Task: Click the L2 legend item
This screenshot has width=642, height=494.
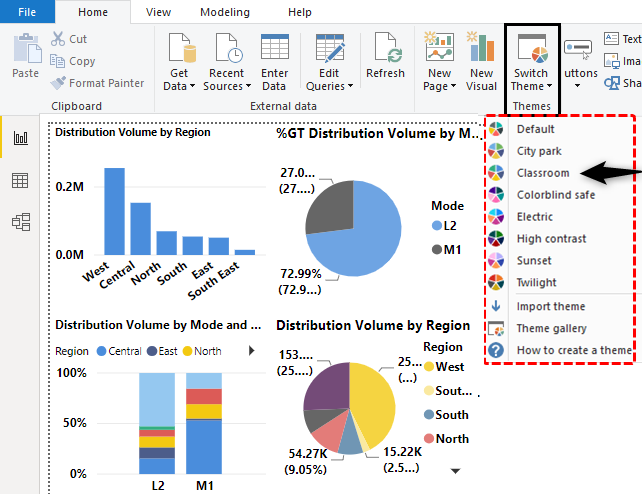Action: [x=444, y=226]
